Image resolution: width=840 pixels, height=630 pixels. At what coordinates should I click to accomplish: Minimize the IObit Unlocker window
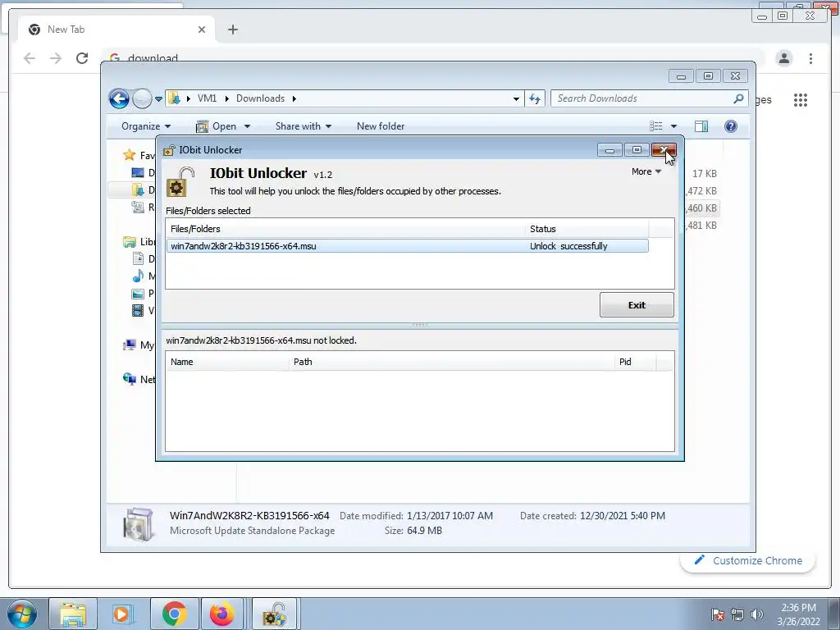tap(609, 150)
